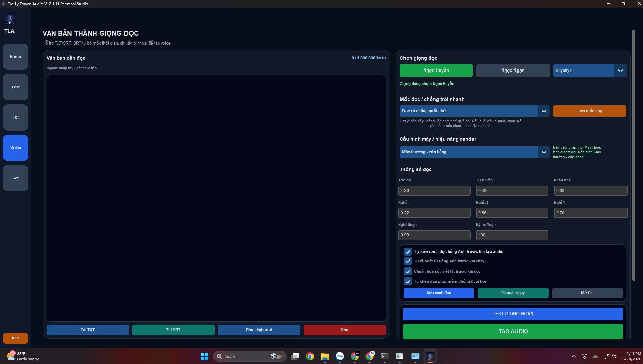The image size is (643, 364).
Task: Switch to the Text sidebar tab
Action: 16,87
